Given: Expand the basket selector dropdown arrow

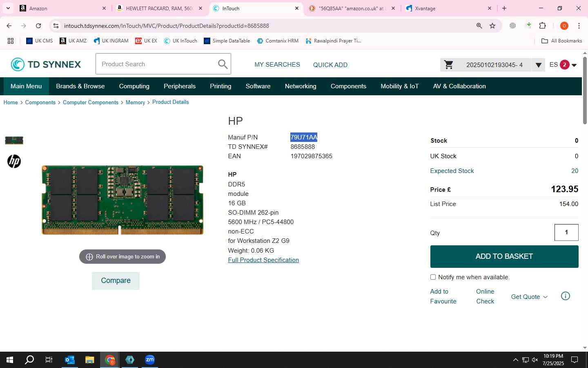Looking at the screenshot, I should point(538,65).
